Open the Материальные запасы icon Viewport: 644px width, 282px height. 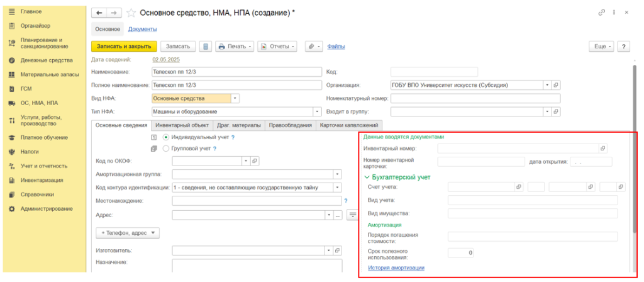(12, 75)
